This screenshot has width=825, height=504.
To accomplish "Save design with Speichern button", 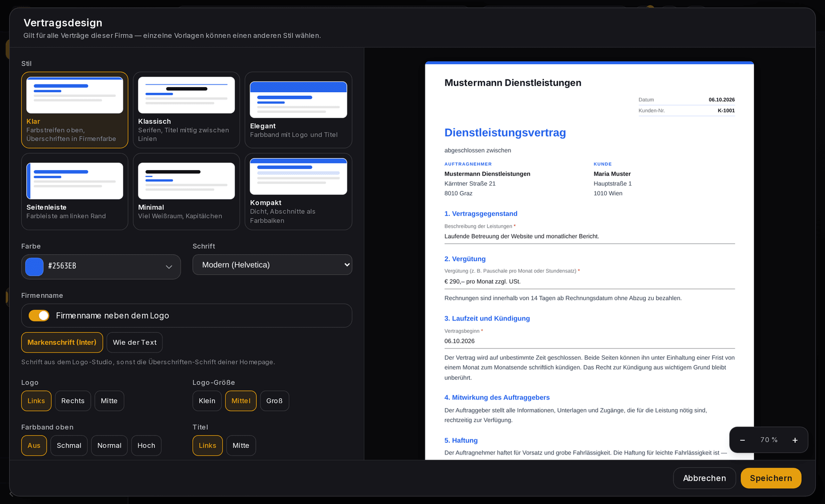I will click(771, 478).
